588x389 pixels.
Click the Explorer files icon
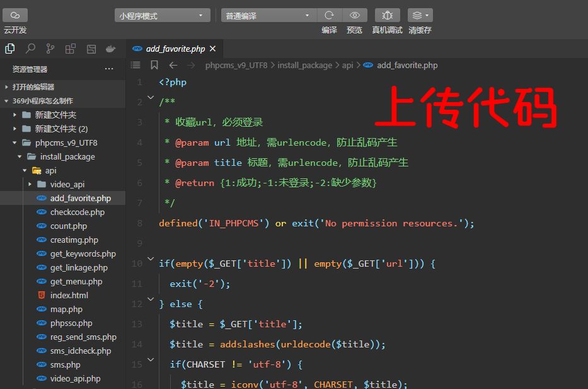[10, 48]
